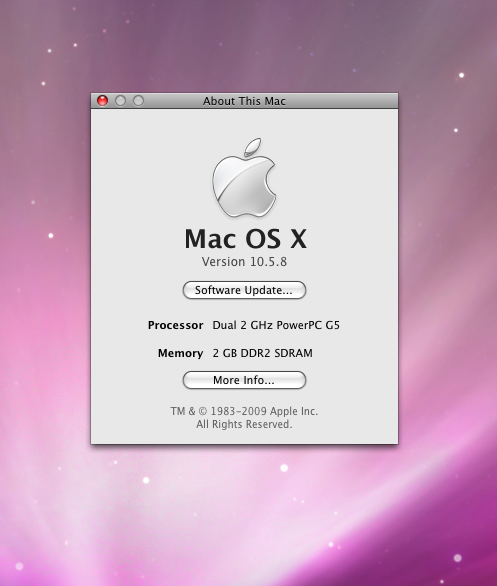This screenshot has height=586, width=497.
Task: Click the zoom button in title bar
Action: [x=138, y=101]
